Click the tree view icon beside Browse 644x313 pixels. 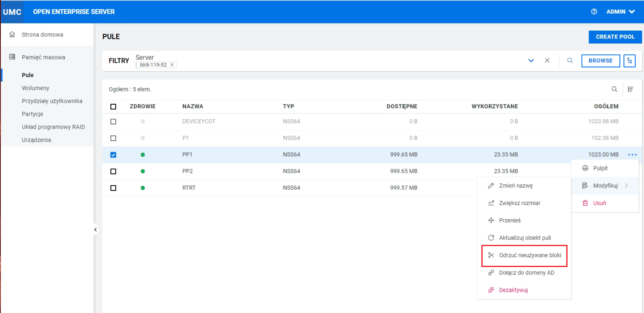click(629, 61)
